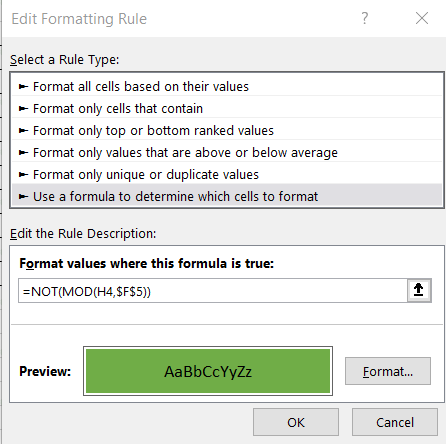Screen dimensions: 446x444
Task: Choose 'Format only top or bottom ranked values'
Action: click(x=227, y=131)
